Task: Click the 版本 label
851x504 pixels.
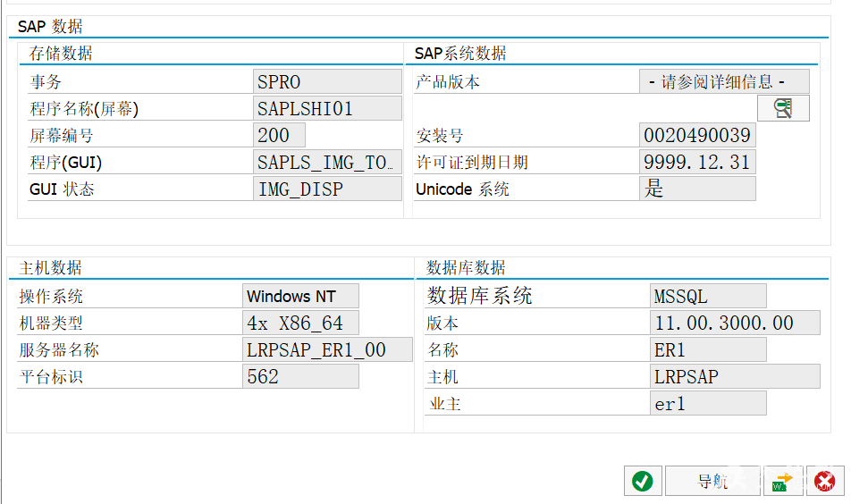Action: [442, 323]
